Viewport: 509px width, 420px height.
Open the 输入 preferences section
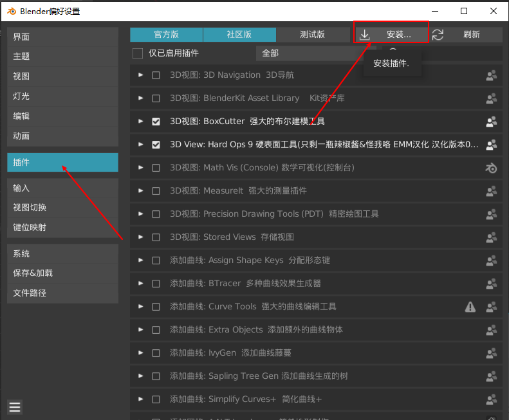tap(62, 188)
